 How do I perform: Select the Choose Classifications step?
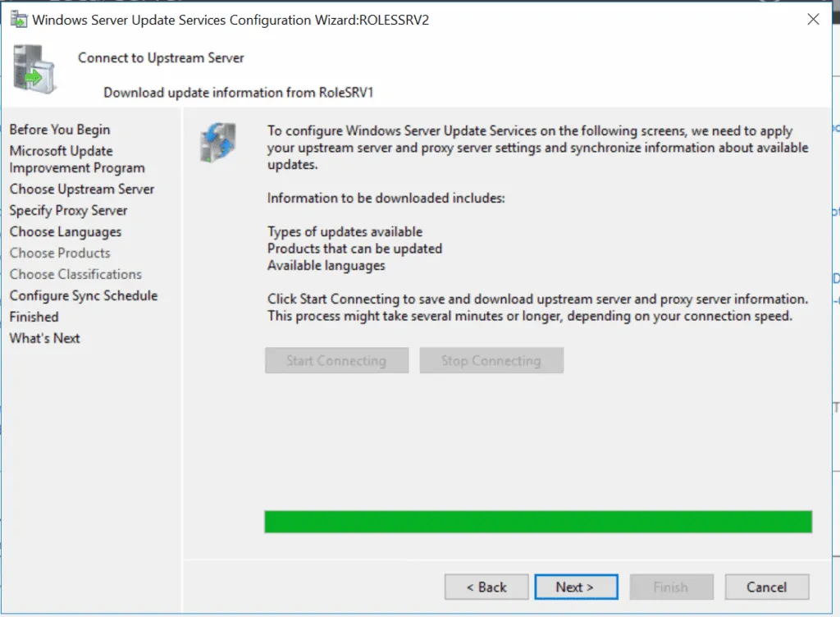click(75, 274)
